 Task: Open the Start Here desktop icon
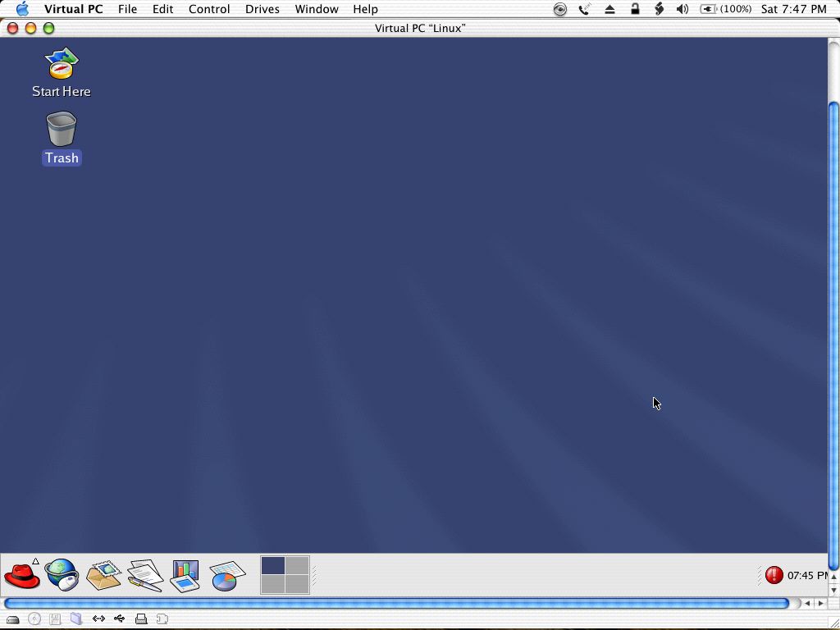[x=61, y=73]
